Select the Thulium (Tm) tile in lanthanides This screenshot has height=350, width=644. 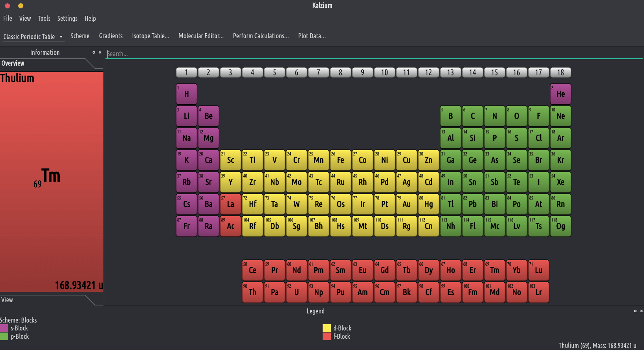click(x=495, y=270)
